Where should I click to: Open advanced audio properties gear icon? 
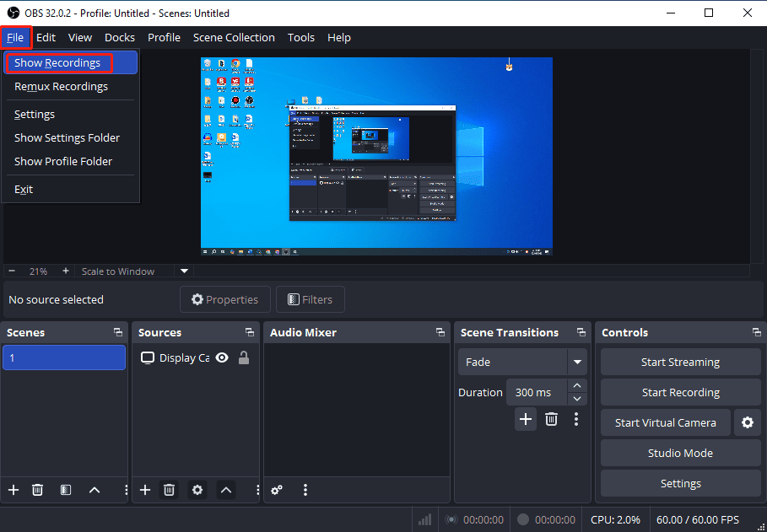(x=276, y=490)
